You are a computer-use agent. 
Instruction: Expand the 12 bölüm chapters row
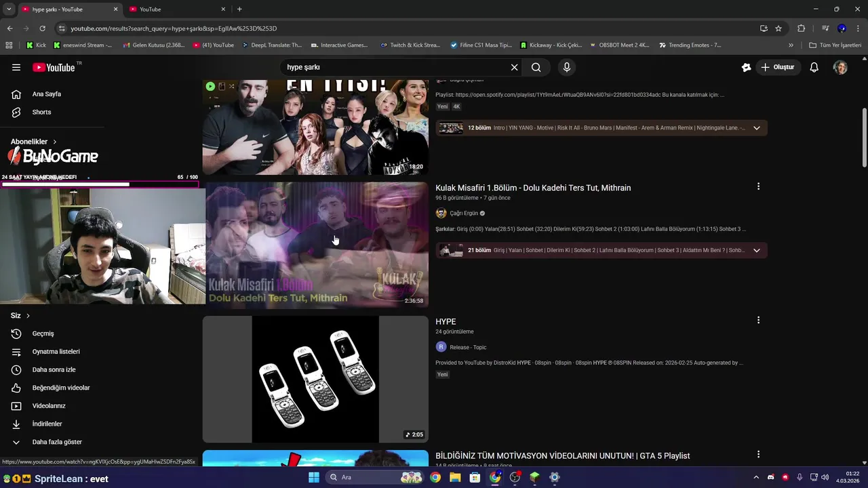click(x=601, y=127)
